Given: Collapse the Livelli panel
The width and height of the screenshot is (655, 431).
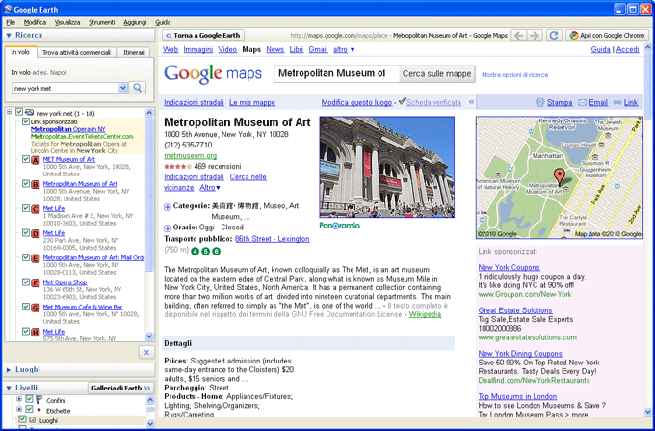Looking at the screenshot, I should [9, 388].
